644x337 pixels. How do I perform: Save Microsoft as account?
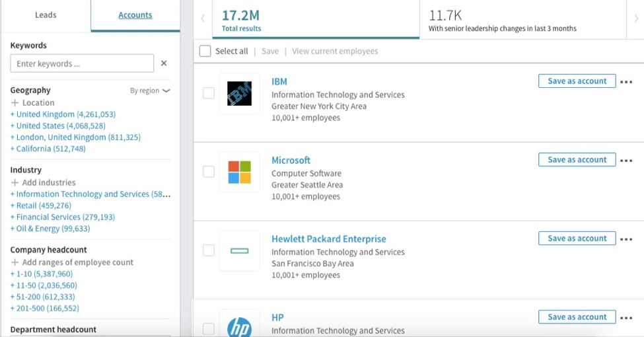click(577, 159)
